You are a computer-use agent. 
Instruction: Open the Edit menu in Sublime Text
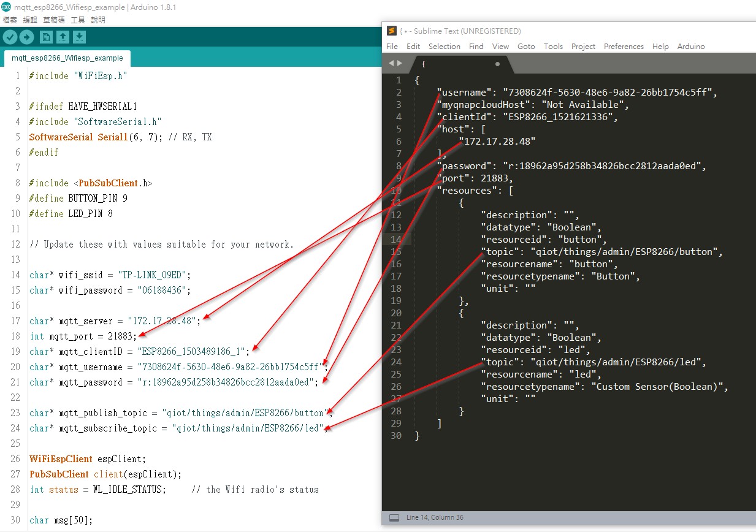(413, 47)
